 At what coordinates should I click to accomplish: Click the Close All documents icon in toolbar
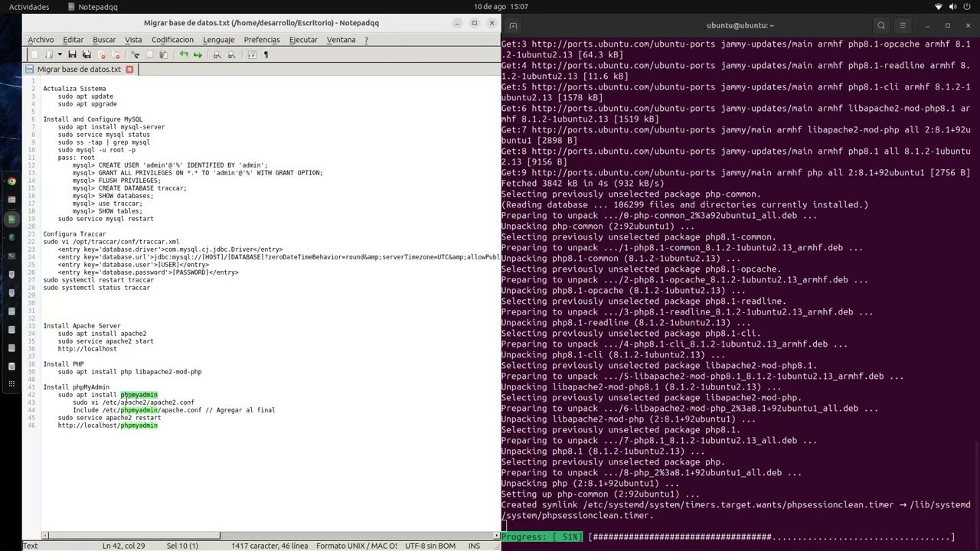click(116, 54)
